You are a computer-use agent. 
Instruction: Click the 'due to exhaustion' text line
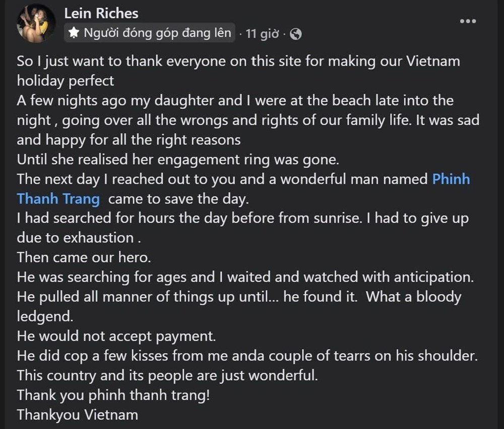coord(79,238)
